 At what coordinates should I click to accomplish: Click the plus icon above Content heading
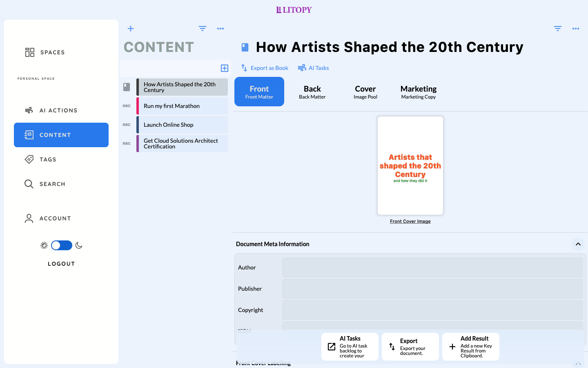coord(131,29)
